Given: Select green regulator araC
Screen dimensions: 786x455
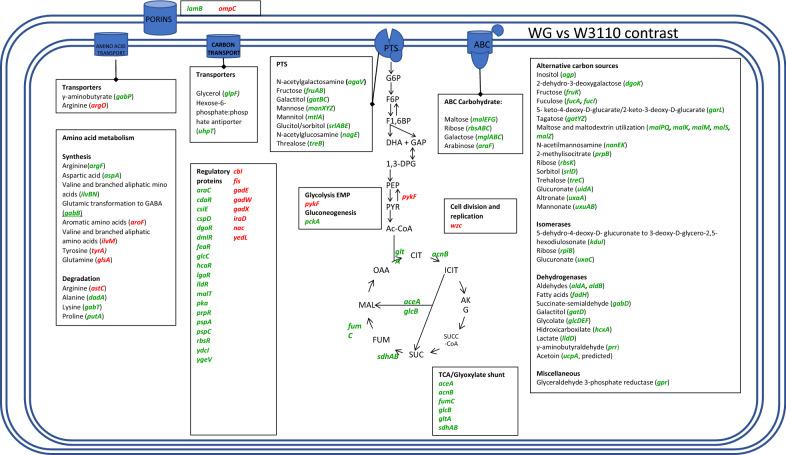Looking at the screenshot, I should [x=204, y=190].
